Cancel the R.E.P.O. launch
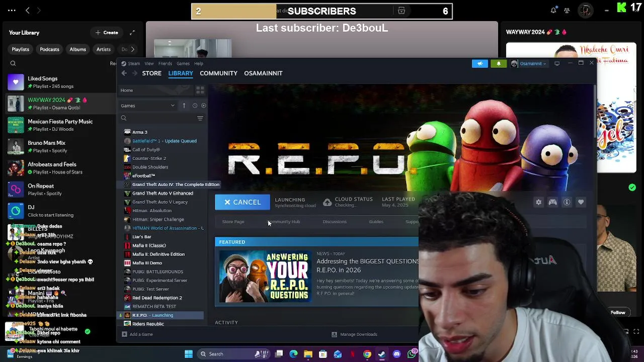The image size is (644, 362). [x=243, y=202]
